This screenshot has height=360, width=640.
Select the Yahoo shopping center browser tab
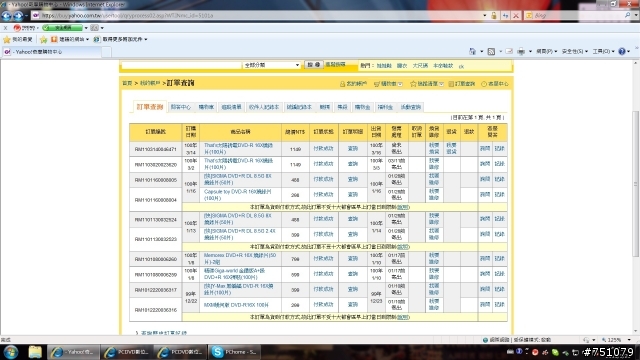tap(51, 52)
